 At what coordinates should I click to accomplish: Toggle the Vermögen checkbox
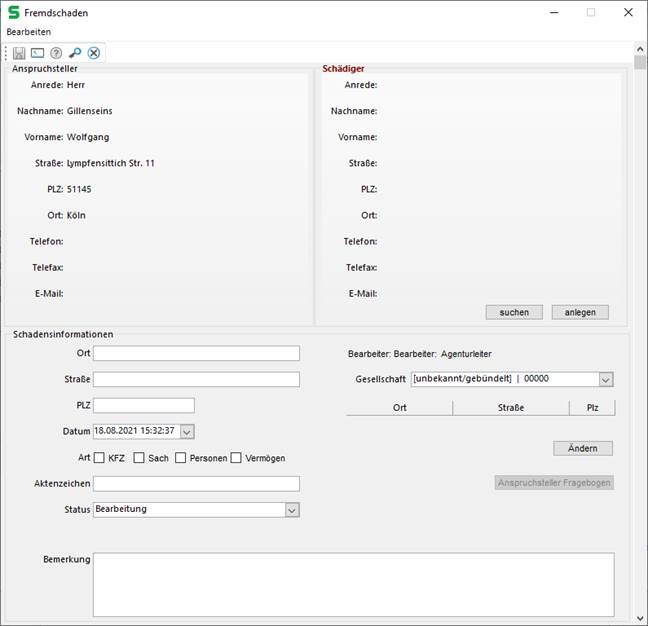pyautogui.click(x=237, y=458)
